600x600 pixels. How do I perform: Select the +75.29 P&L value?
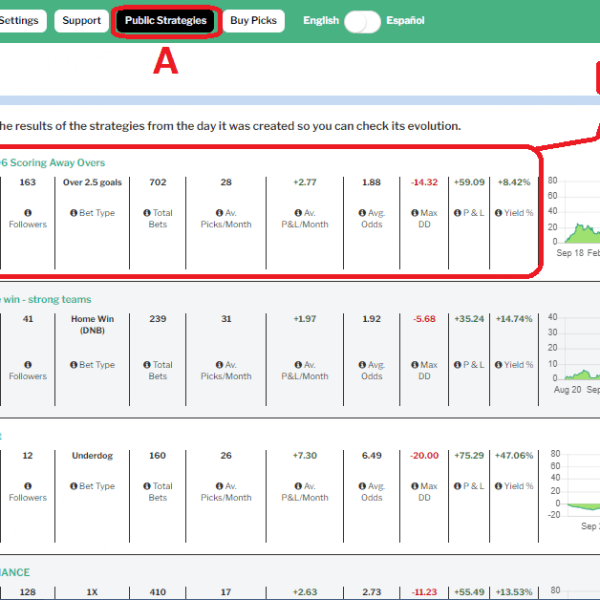click(x=469, y=455)
